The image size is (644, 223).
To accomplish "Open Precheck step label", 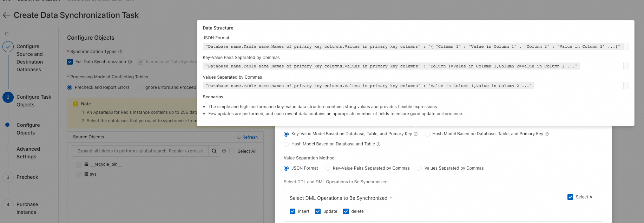I will click(27, 177).
